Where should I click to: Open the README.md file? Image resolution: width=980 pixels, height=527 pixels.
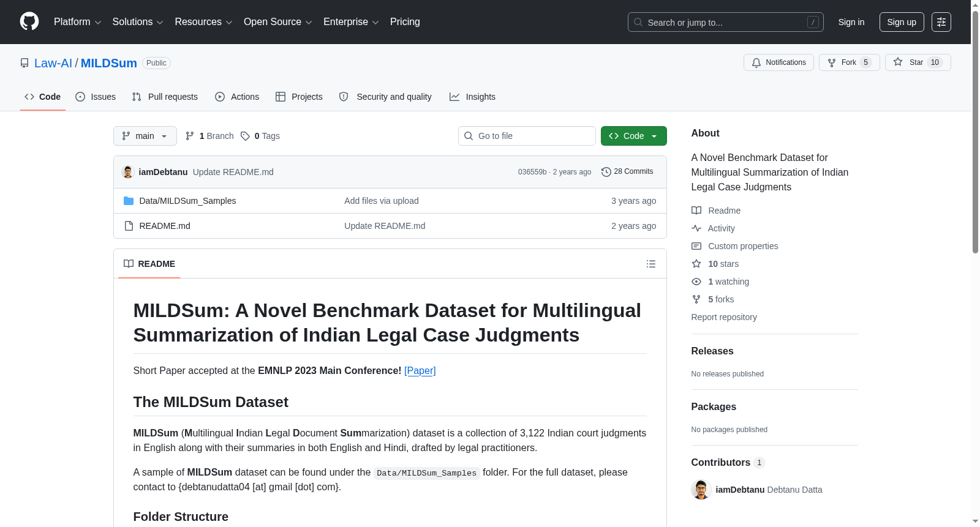pyautogui.click(x=165, y=226)
